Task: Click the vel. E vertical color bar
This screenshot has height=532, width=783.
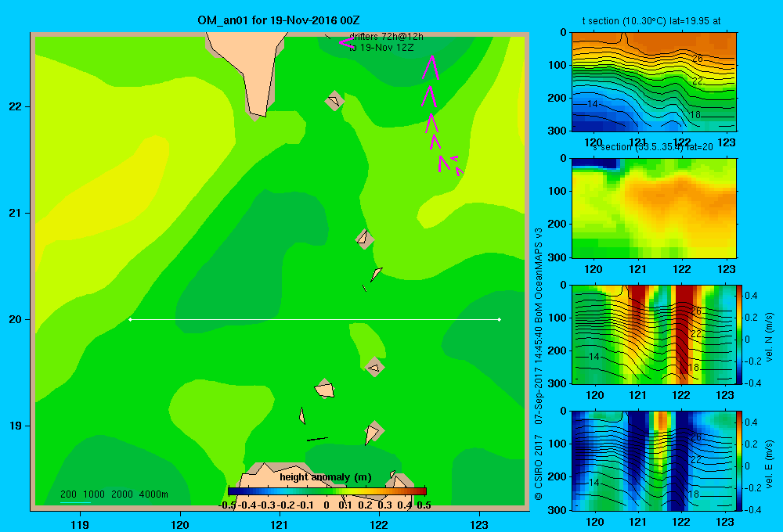Action: point(740,461)
